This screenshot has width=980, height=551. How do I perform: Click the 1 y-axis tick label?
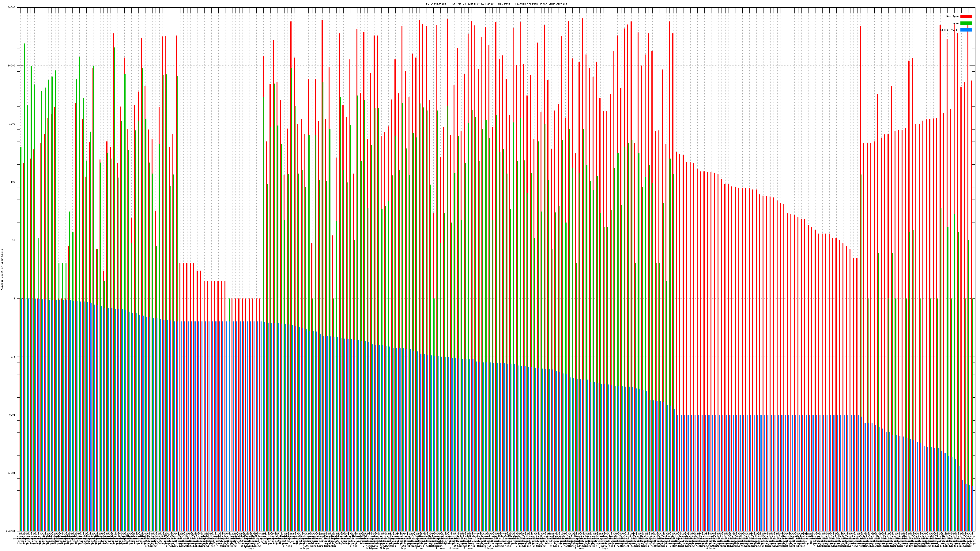pos(14,298)
